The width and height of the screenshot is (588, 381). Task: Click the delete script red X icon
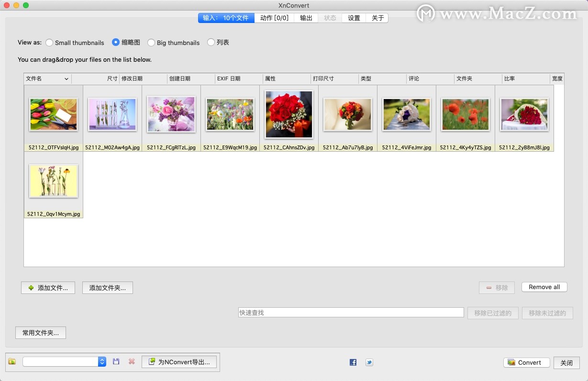(x=132, y=362)
